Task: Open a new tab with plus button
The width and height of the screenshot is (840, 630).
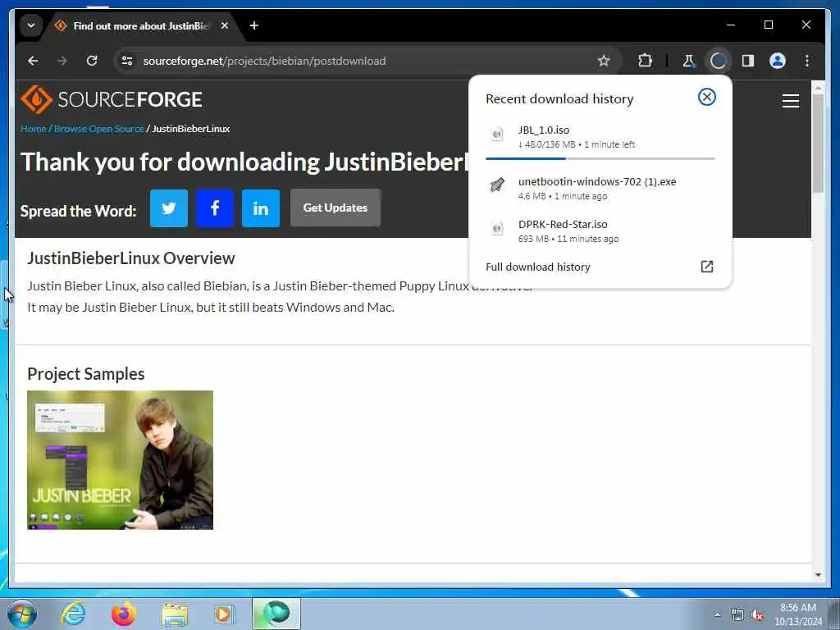Action: pos(254,25)
